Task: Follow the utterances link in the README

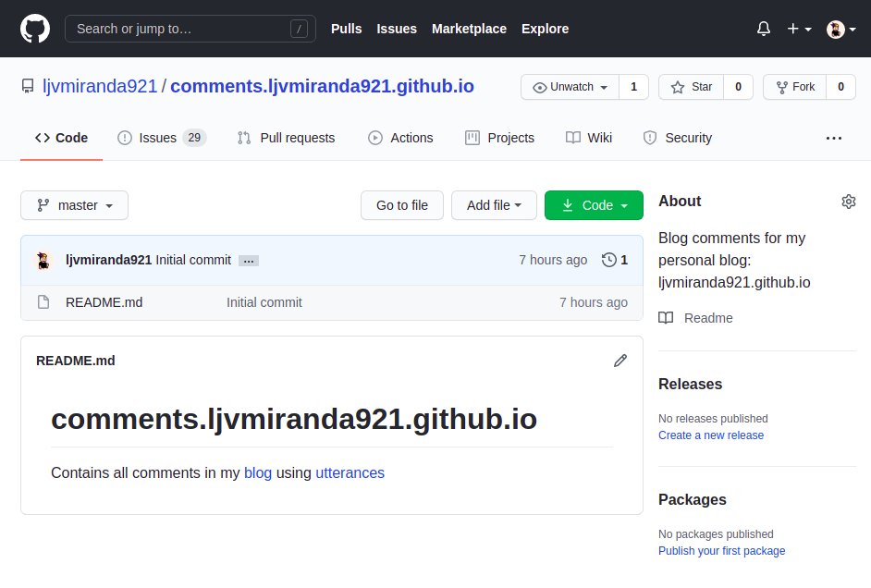Action: tap(350, 473)
